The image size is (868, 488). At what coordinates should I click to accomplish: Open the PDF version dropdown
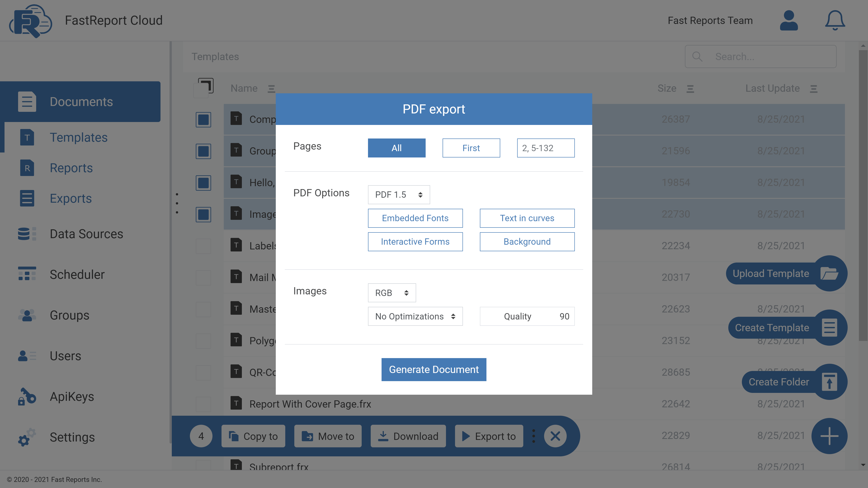tap(399, 195)
